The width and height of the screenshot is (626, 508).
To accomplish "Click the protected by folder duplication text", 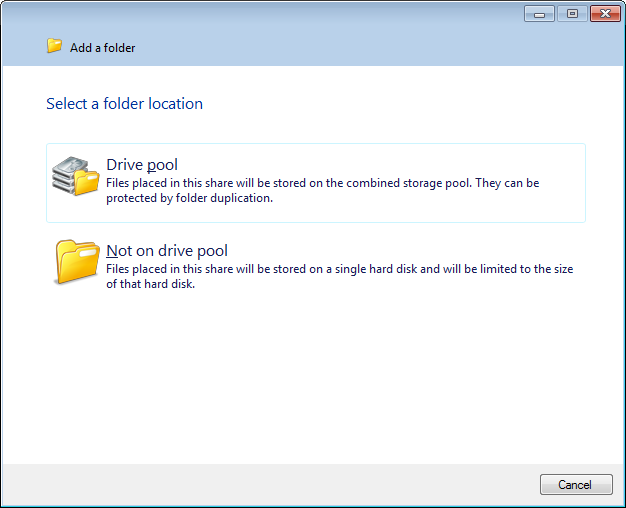I will pyautogui.click(x=189, y=197).
